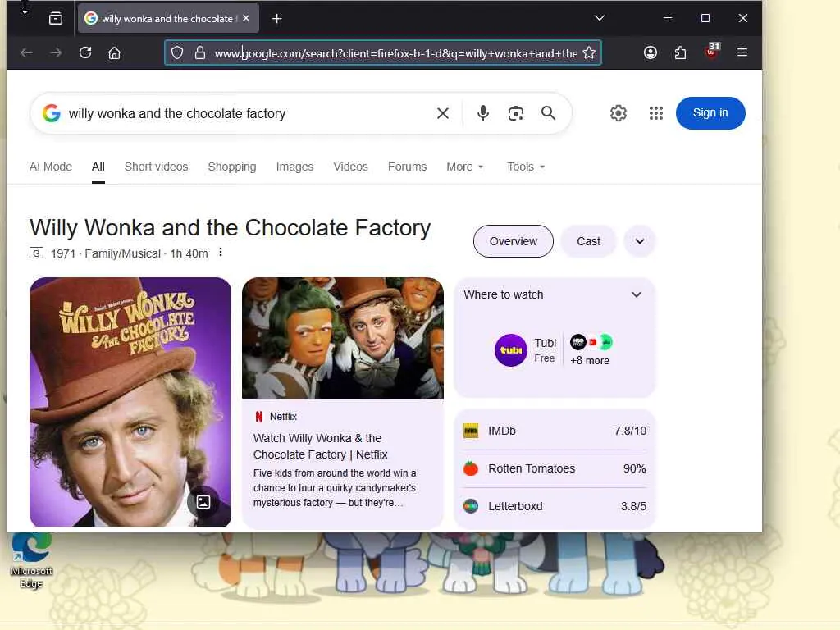Screen dimensions: 840x630
Task: Submit search with magnifying glass
Action: coord(548,113)
